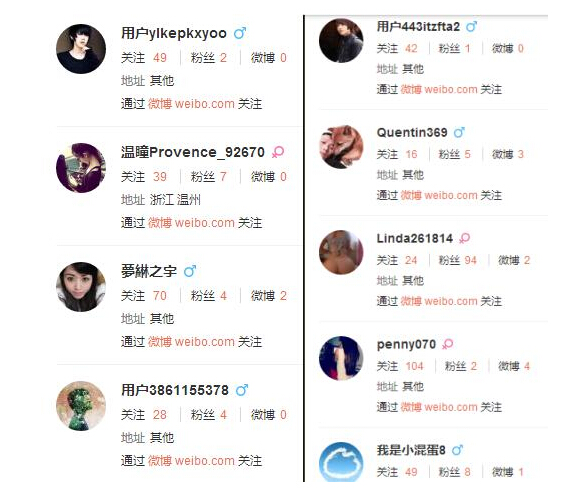Screen dimensions: 565x494
Task: Click the male gender icon beside Quentin369
Action: click(x=459, y=133)
